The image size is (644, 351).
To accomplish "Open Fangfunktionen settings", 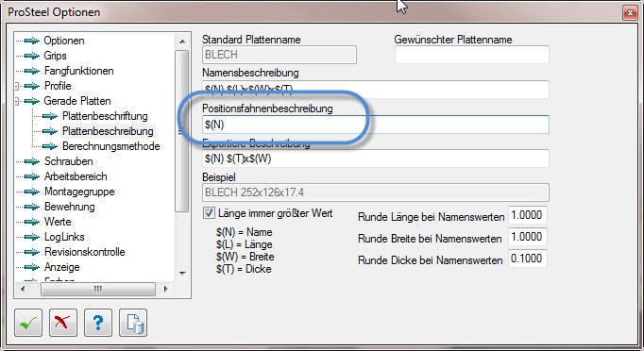I will tap(79, 71).
